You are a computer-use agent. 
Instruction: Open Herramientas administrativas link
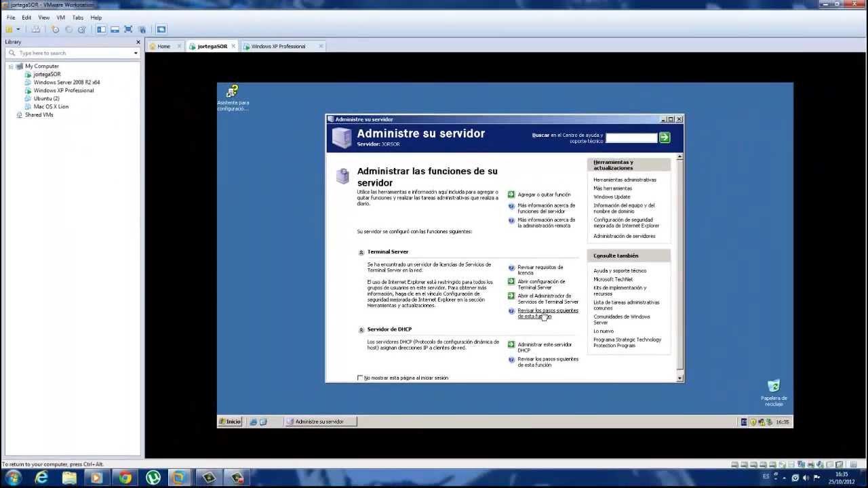coord(625,180)
